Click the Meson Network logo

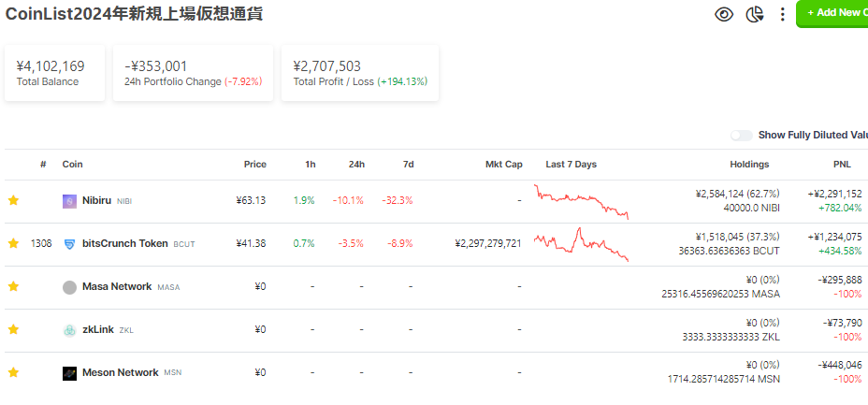coord(69,373)
